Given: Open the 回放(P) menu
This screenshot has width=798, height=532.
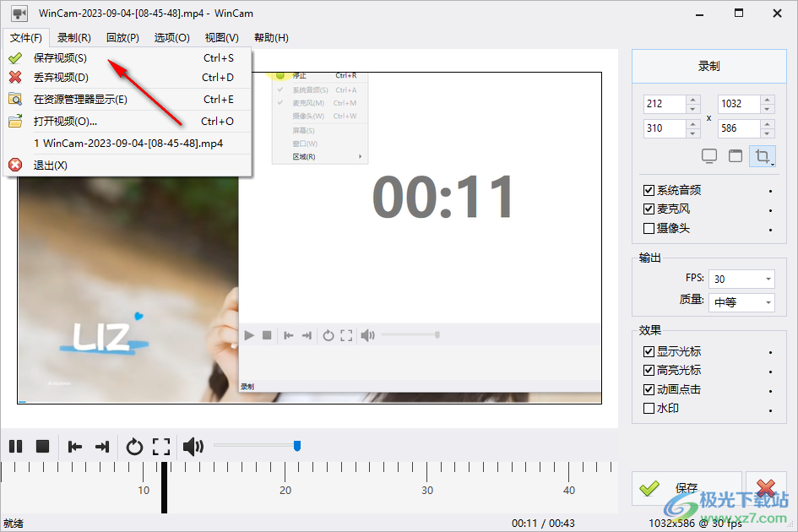Looking at the screenshot, I should [122, 38].
